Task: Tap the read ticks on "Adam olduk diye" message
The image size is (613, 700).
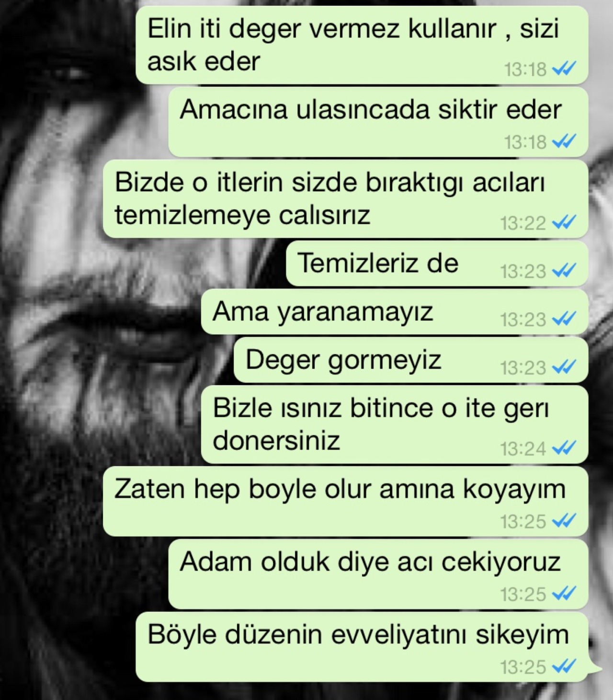Action: (x=564, y=594)
